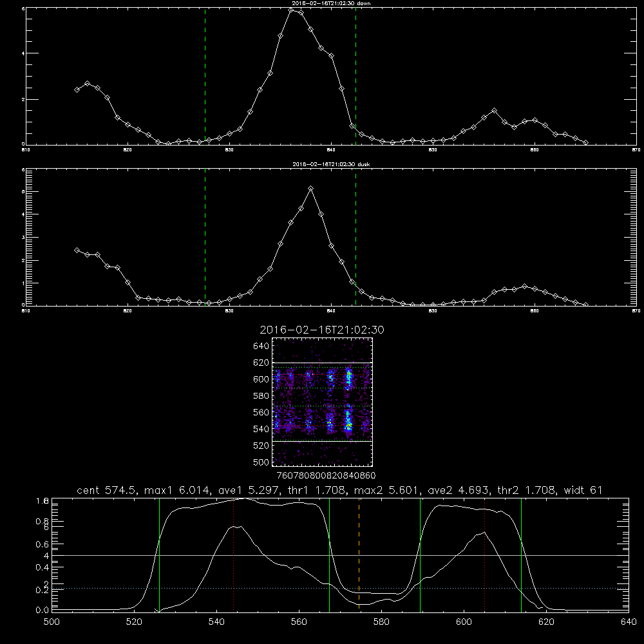Select the red dotted line near 605 in bottom plot
644x644 pixels.
485,554
